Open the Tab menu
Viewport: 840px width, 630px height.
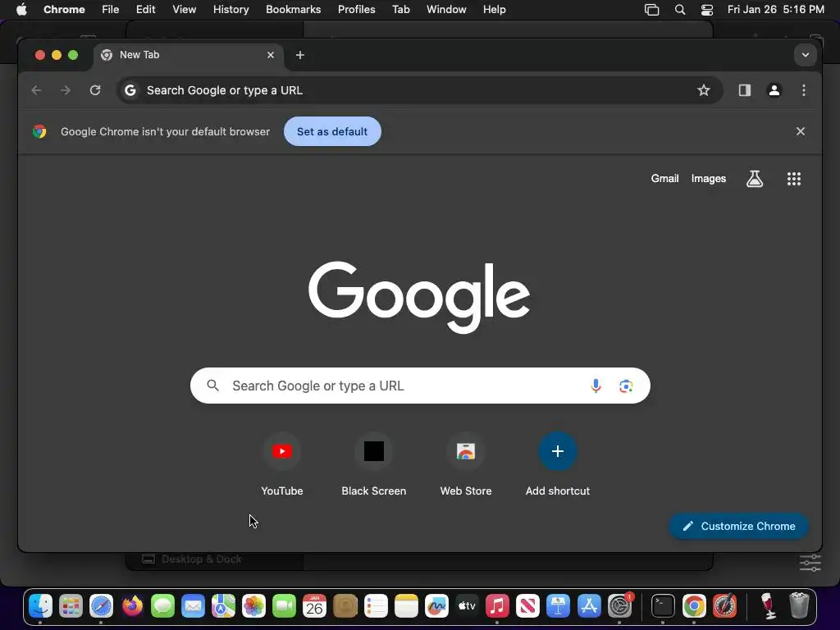click(x=400, y=9)
